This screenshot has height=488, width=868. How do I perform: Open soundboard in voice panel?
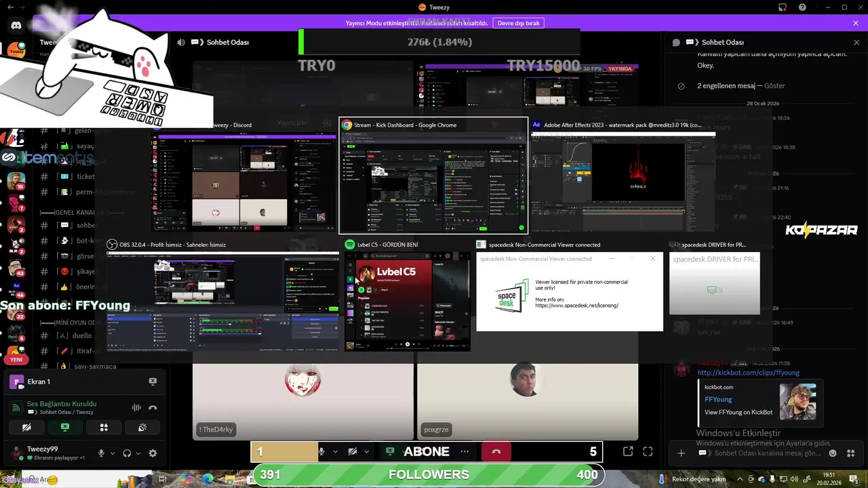point(142,428)
